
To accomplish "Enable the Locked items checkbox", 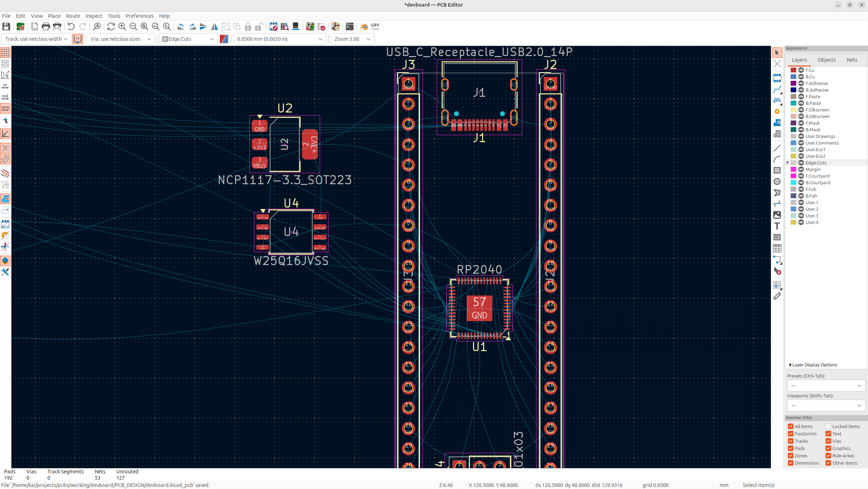I will click(x=828, y=426).
